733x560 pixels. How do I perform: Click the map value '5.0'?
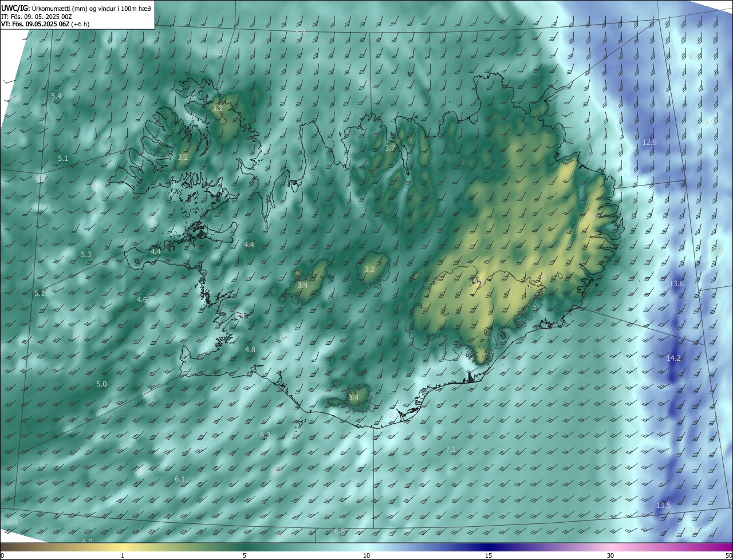pos(101,384)
